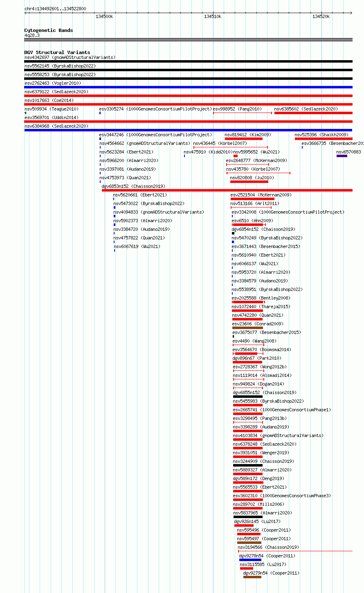Select the nsv3115585 (Lu2017) label
This screenshot has height=593, width=364.
pos(263,565)
